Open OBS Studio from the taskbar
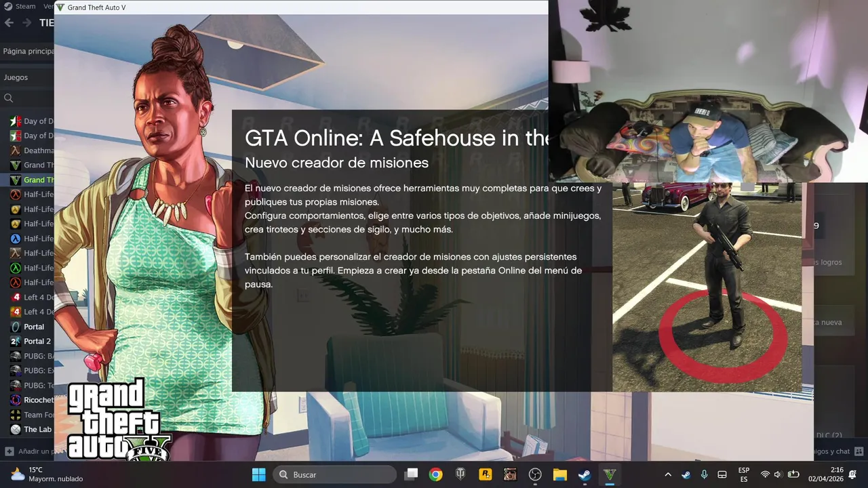 click(x=535, y=474)
